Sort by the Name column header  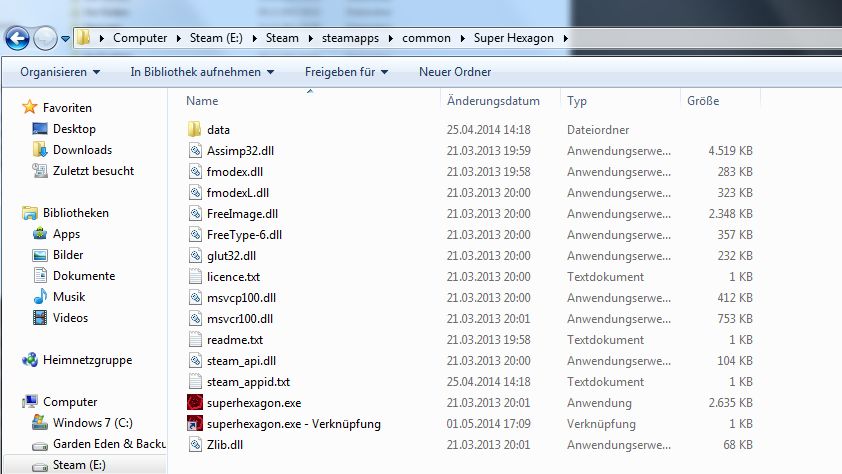(x=202, y=101)
